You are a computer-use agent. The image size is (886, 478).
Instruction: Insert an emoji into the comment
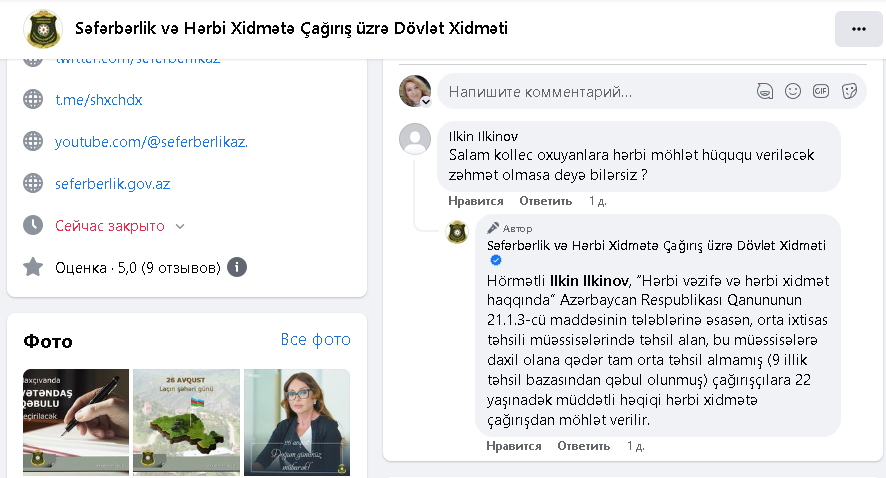(x=793, y=91)
